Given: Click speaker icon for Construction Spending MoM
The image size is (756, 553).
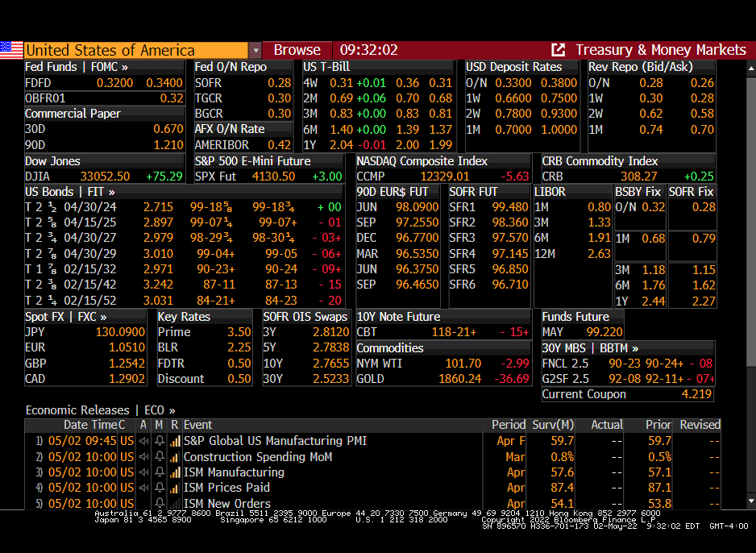Looking at the screenshot, I should tap(143, 456).
